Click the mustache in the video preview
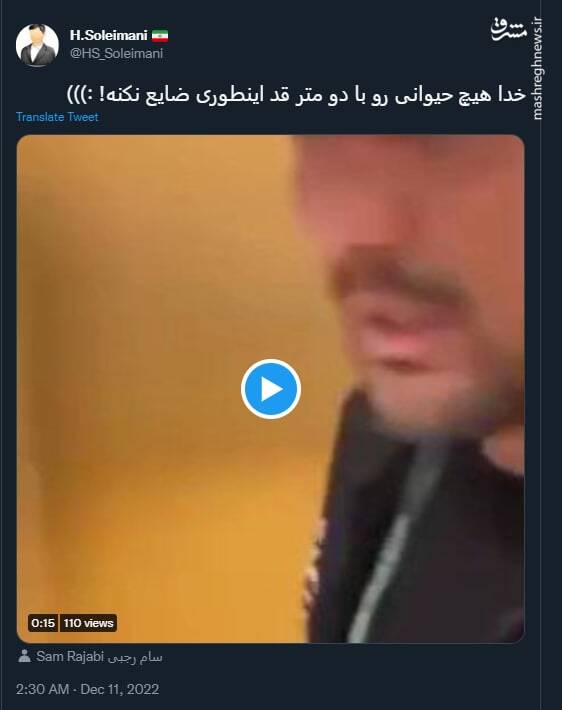The width and height of the screenshot is (562, 710). tap(394, 272)
